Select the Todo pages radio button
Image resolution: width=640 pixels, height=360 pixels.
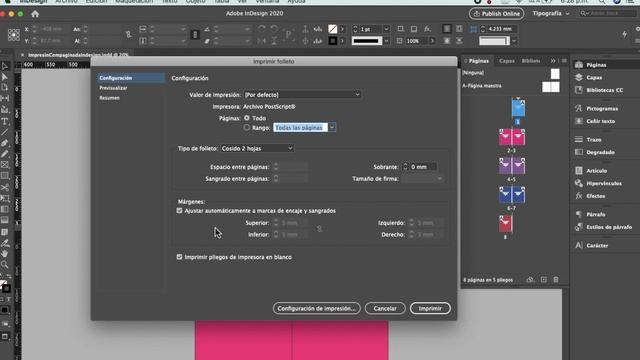tap(247, 118)
